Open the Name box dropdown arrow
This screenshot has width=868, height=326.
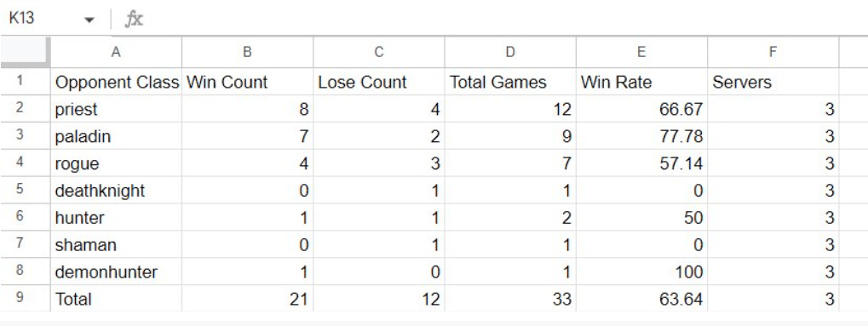[89, 20]
